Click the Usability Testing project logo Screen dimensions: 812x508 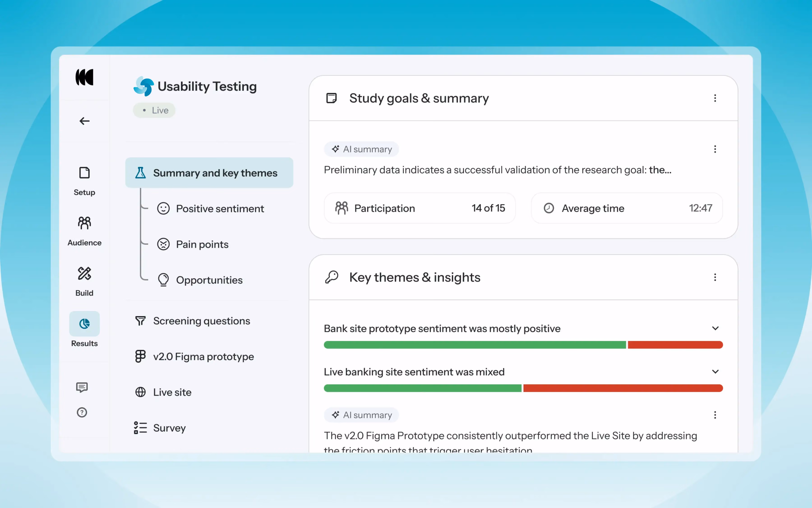click(144, 86)
